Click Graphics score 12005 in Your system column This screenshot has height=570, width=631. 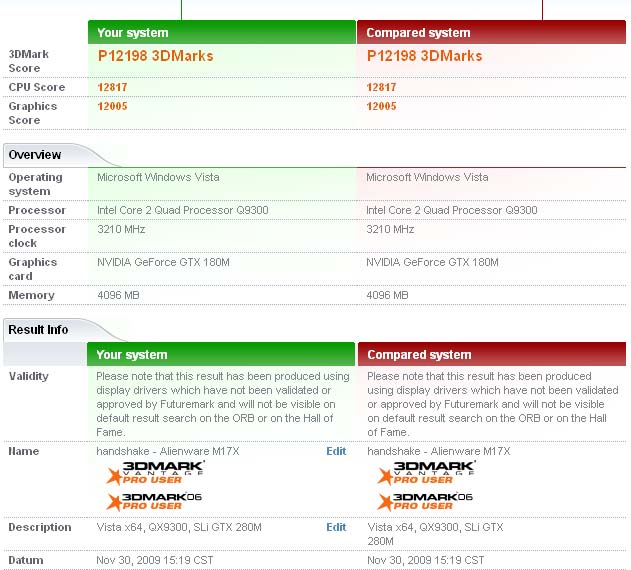click(112, 106)
